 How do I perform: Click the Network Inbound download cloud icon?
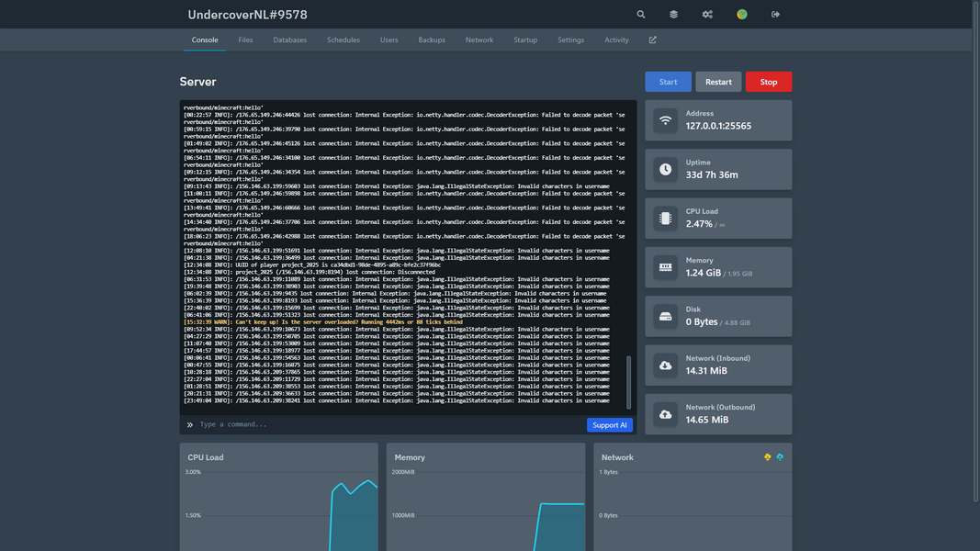coord(666,365)
